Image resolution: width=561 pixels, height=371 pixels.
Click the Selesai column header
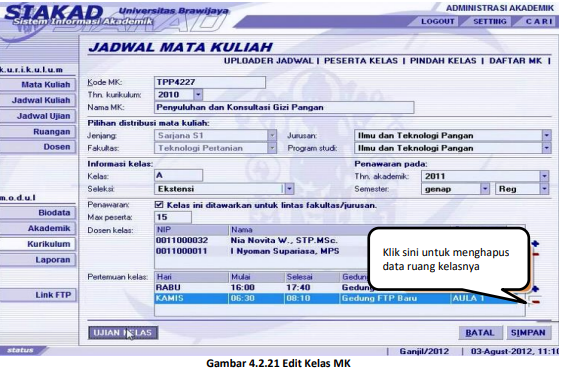(x=312, y=277)
